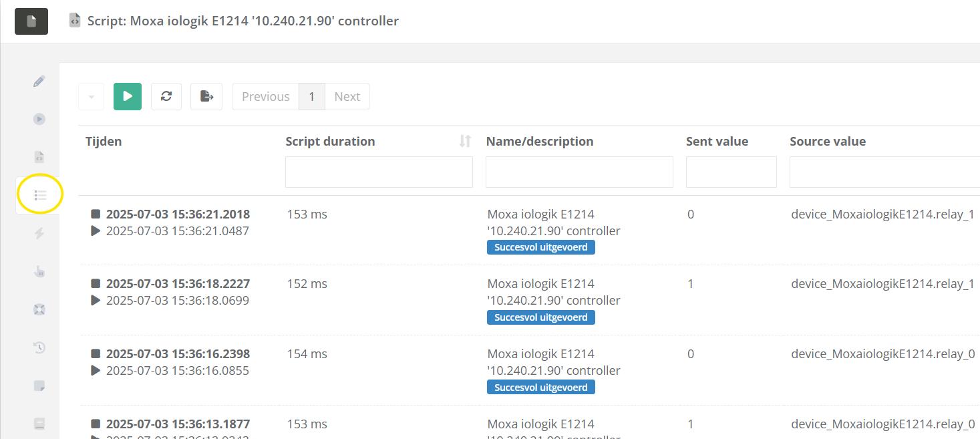Sort by Script duration column arrows
Image resolution: width=980 pixels, height=439 pixels.
(x=465, y=141)
